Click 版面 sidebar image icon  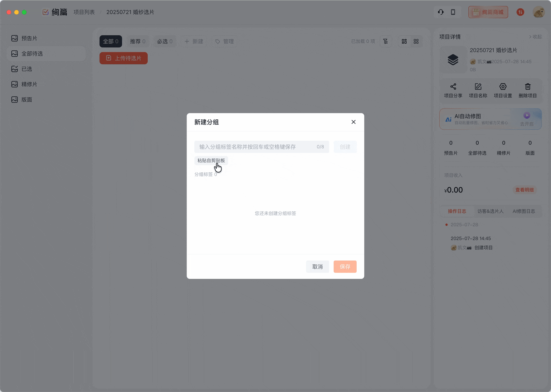click(14, 100)
